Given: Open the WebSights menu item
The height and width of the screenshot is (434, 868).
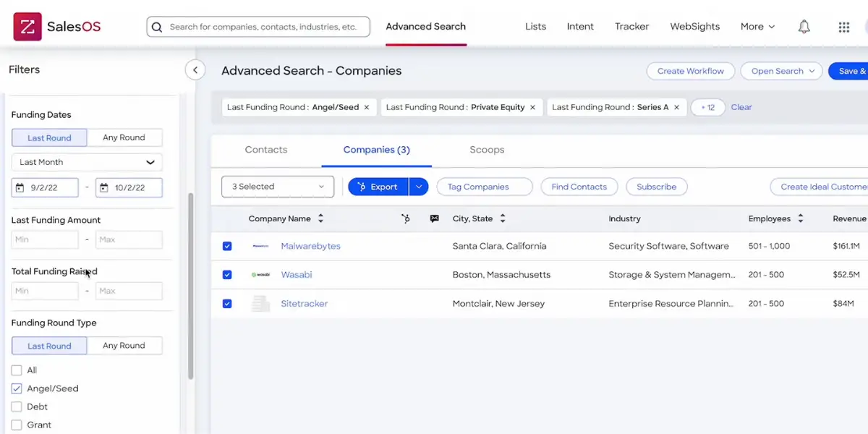Looking at the screenshot, I should pos(695,27).
